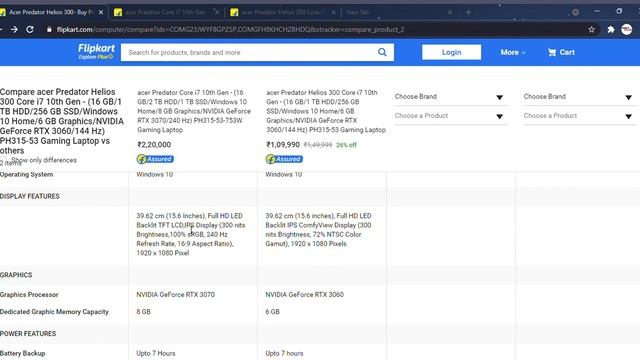Open second Choose a Product dropdown
The height and width of the screenshot is (360, 640).
579,116
